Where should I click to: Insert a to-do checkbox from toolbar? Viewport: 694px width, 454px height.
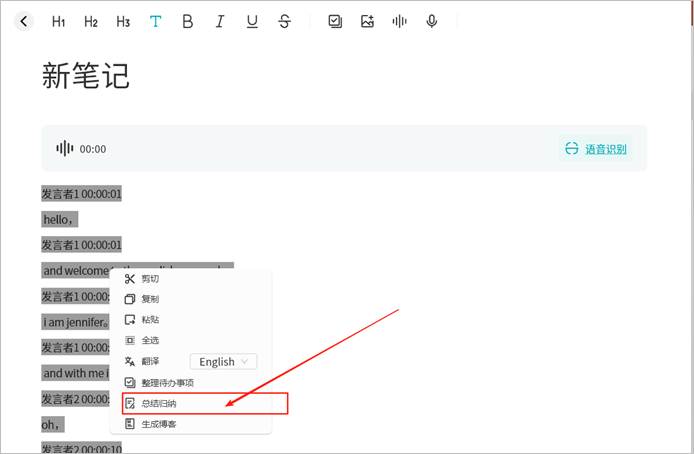tap(335, 21)
